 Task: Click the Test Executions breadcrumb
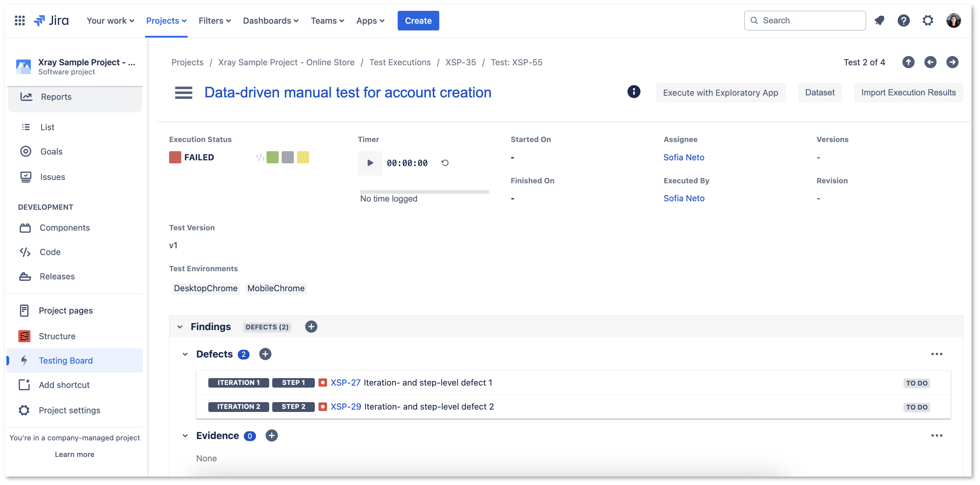(x=400, y=62)
